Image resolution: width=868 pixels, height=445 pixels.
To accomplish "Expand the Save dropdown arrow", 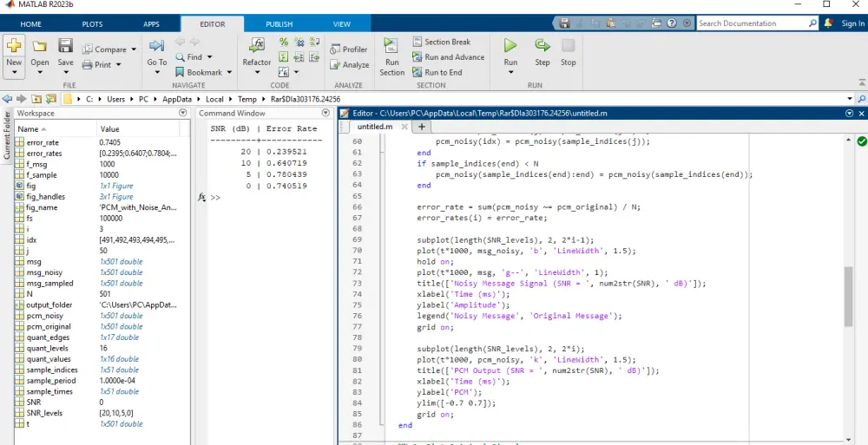I will [65, 73].
